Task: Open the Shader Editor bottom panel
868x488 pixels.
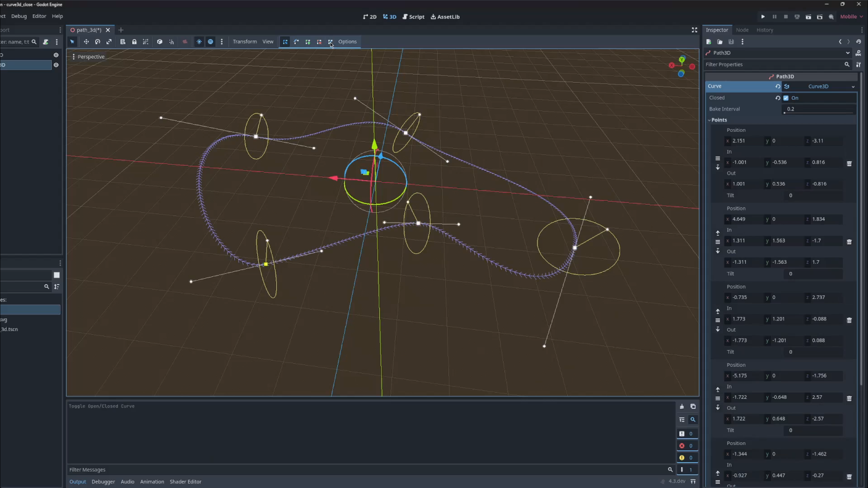Action: point(185,482)
